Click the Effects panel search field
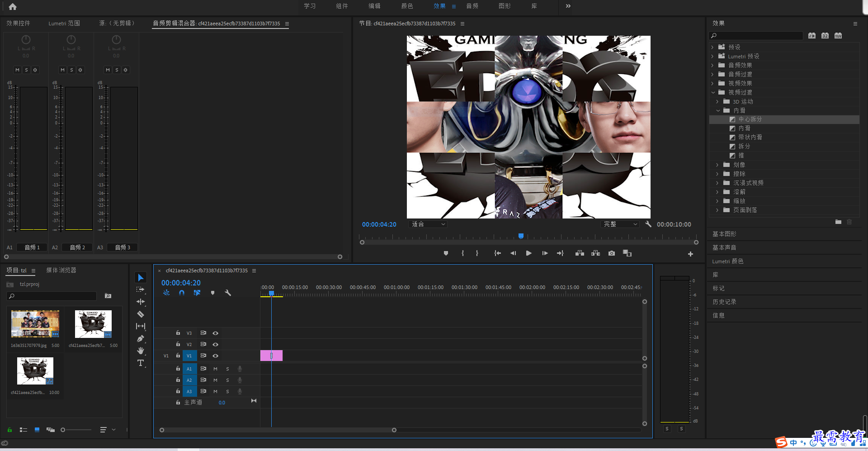 (x=756, y=35)
